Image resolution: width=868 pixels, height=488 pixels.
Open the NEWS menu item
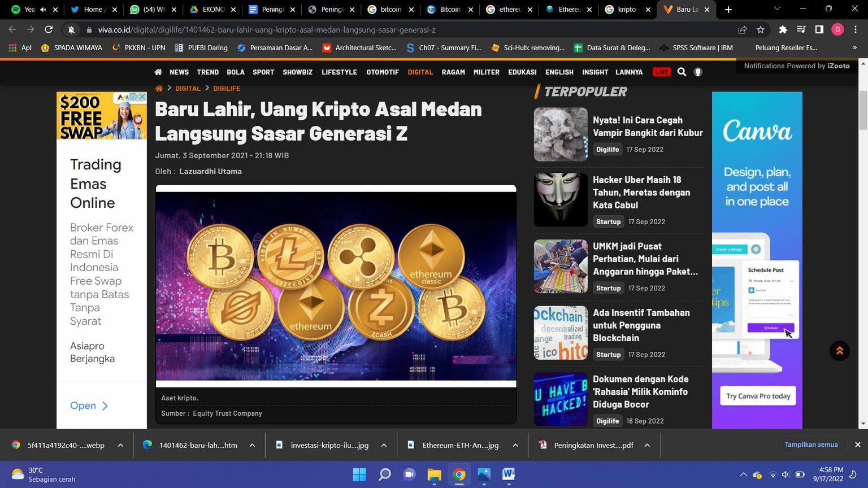(179, 72)
